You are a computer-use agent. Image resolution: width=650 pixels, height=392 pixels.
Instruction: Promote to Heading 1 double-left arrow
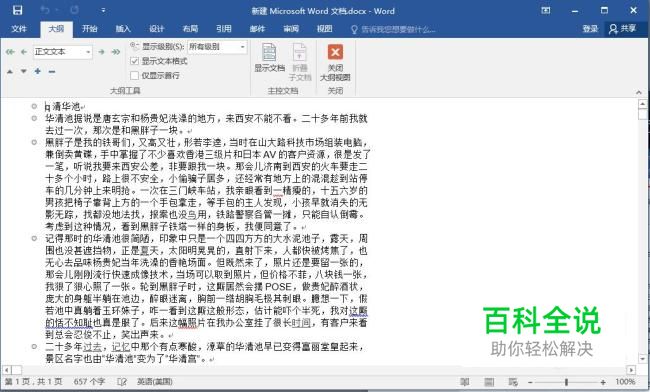[10, 52]
